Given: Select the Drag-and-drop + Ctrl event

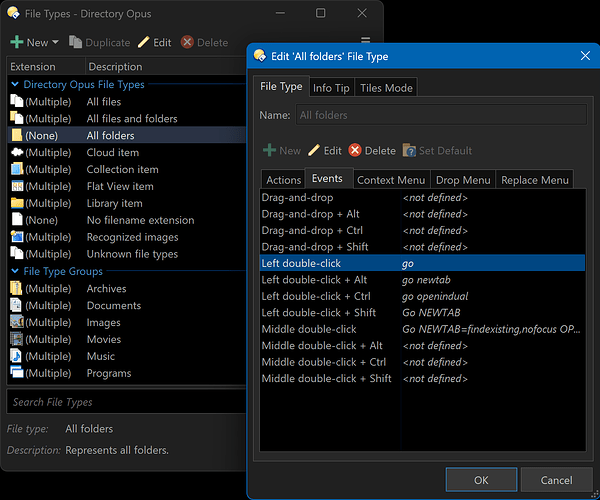Looking at the screenshot, I should tap(422, 230).
